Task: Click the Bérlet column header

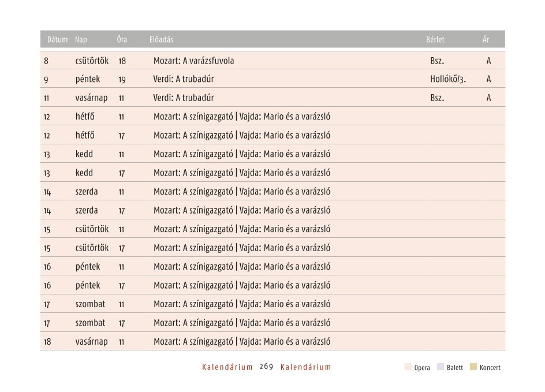Action: [x=435, y=39]
